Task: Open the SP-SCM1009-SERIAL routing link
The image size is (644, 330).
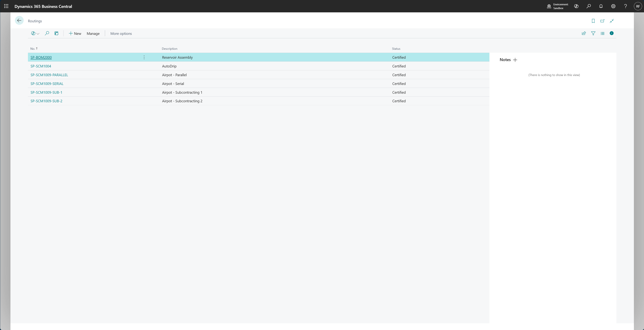Action: tap(47, 84)
